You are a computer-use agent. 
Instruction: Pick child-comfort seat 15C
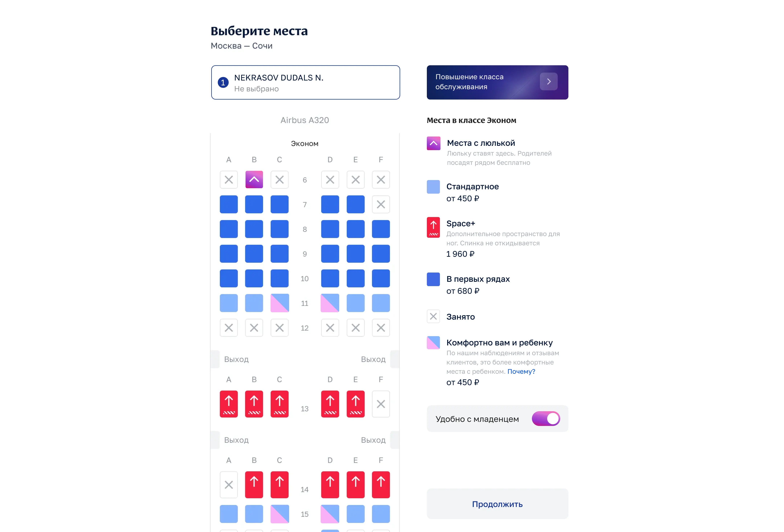(x=280, y=514)
